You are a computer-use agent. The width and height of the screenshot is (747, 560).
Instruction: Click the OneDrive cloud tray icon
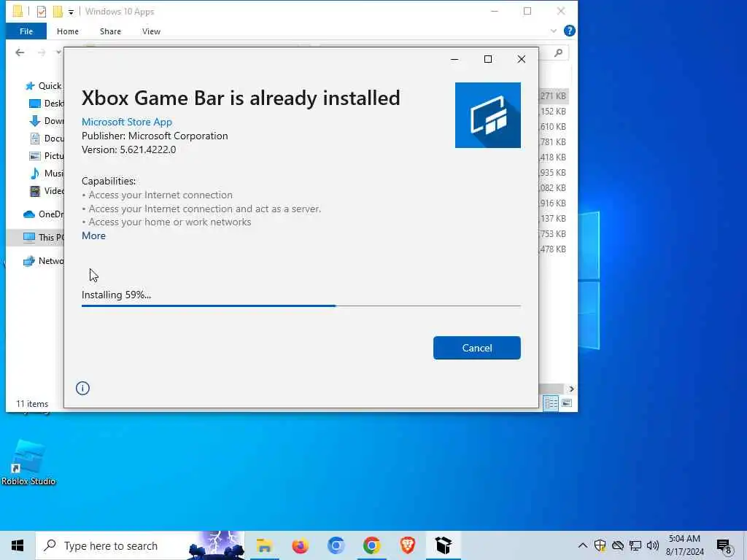(x=617, y=545)
